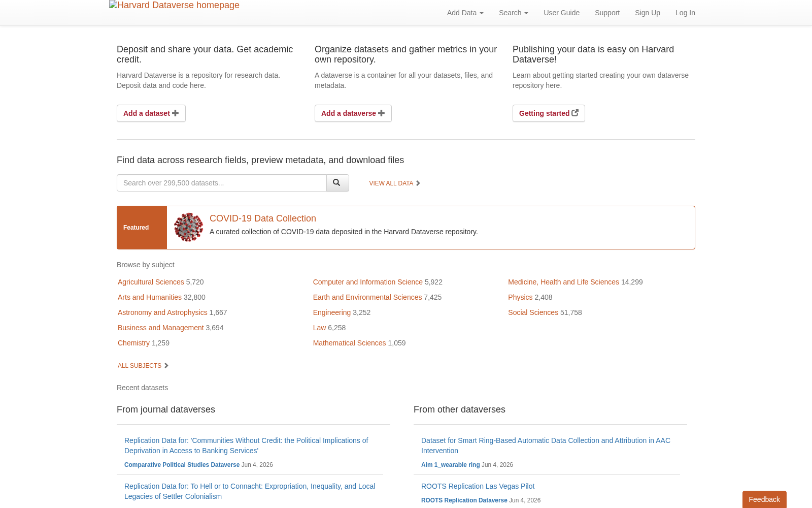Click the Add a dataset plus button
The image size is (812, 508).
[151, 113]
